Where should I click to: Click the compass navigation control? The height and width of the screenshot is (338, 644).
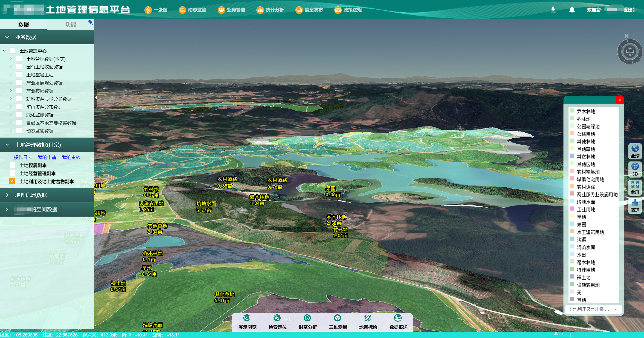click(629, 52)
